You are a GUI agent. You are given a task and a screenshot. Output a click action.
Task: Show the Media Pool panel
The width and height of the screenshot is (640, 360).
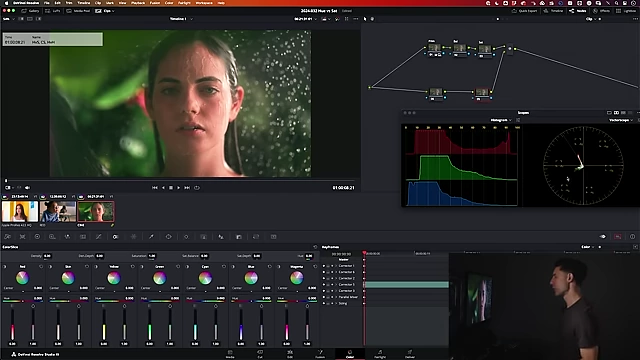[78, 11]
